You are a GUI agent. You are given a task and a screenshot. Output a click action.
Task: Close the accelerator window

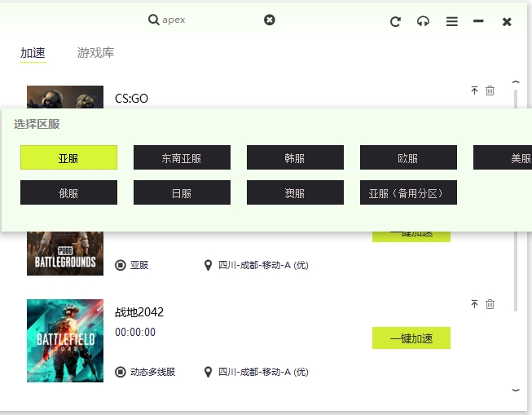507,22
